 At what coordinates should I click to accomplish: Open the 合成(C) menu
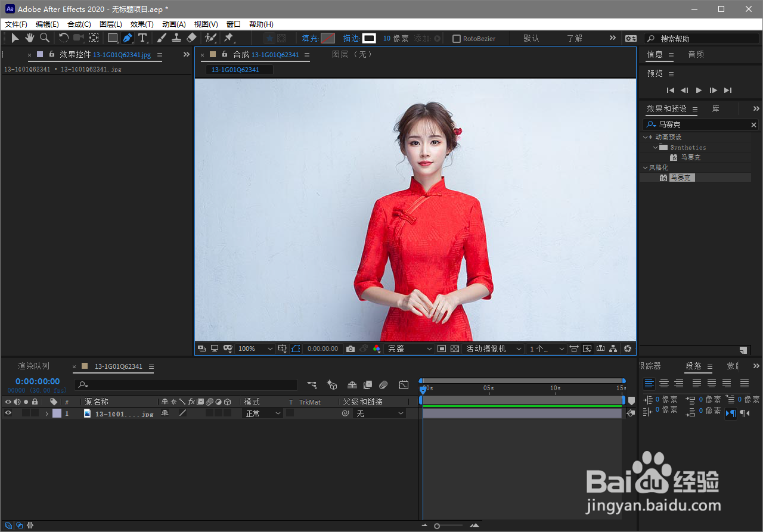79,24
